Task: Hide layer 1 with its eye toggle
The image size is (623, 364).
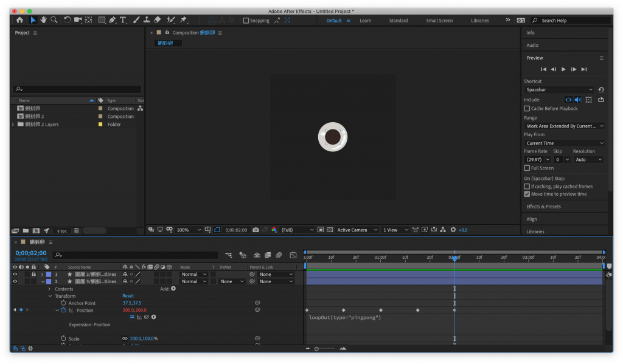Action: pyautogui.click(x=15, y=274)
